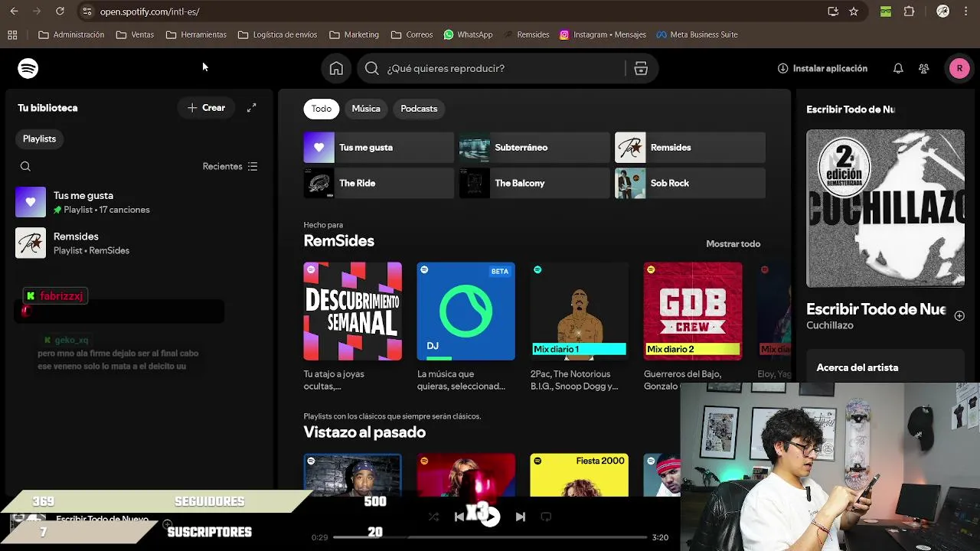Screen dimensions: 980x551
Task: Open Remsides playlist in library list
Action: pos(138,243)
